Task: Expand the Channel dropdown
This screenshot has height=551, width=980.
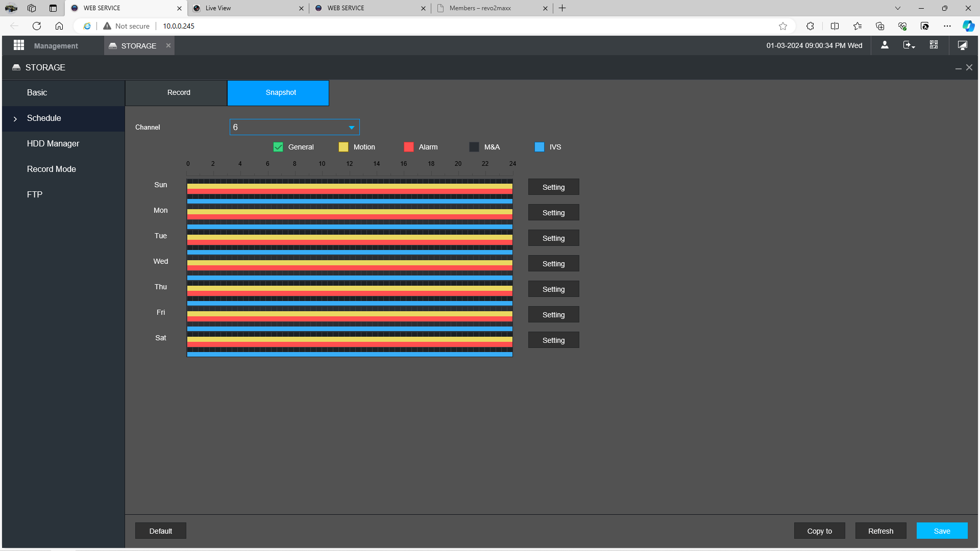Action: coord(295,127)
